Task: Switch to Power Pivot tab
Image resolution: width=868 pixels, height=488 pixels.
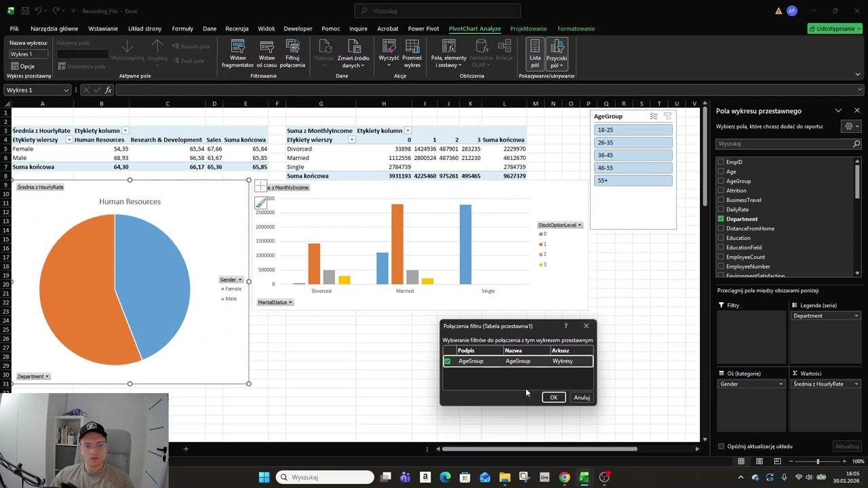Action: [x=423, y=28]
